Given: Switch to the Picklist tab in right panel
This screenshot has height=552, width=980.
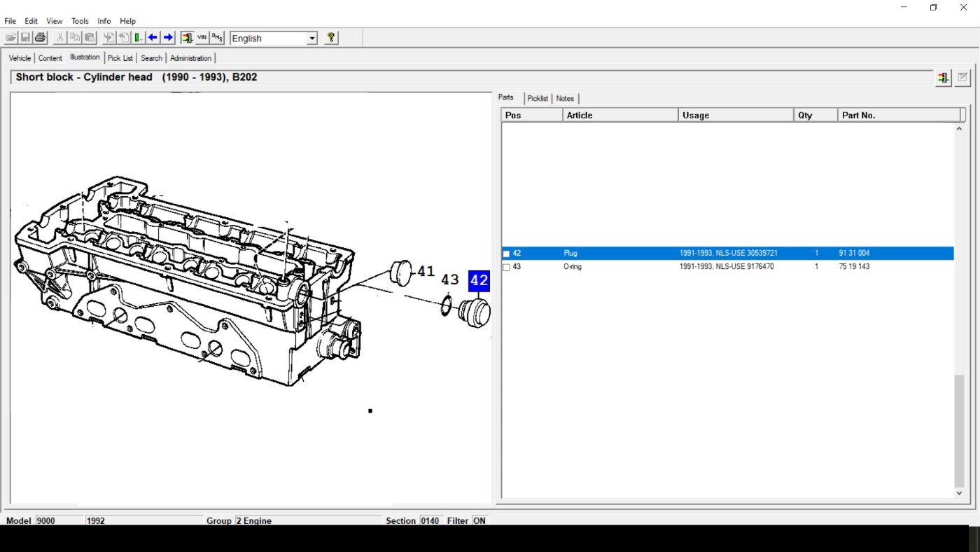Looking at the screenshot, I should tap(538, 99).
